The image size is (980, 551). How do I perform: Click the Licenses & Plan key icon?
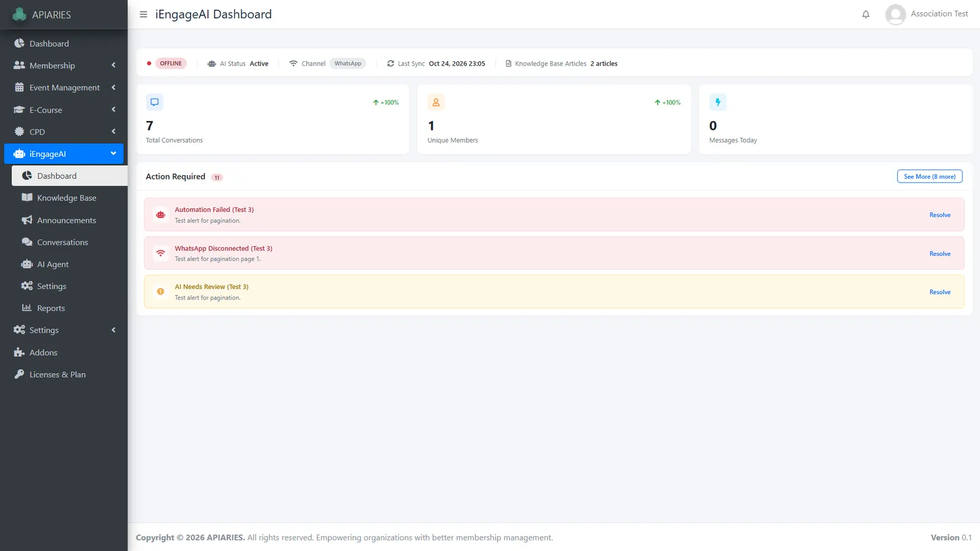point(20,374)
